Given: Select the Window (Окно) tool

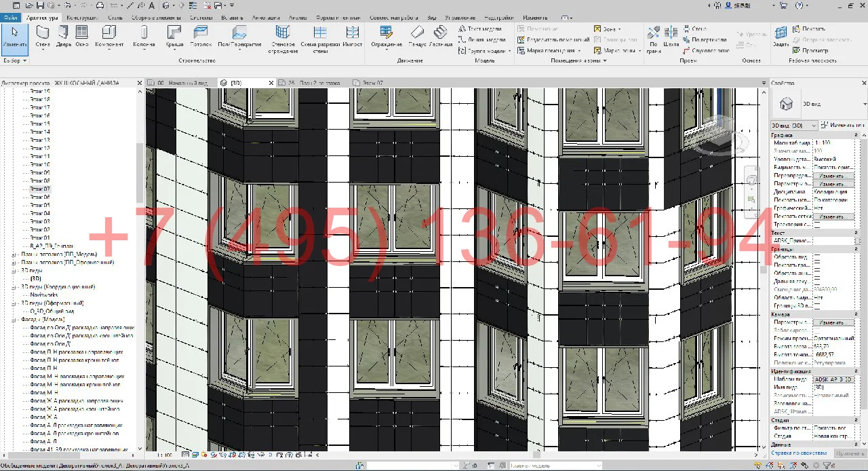Looking at the screenshot, I should click(82, 37).
